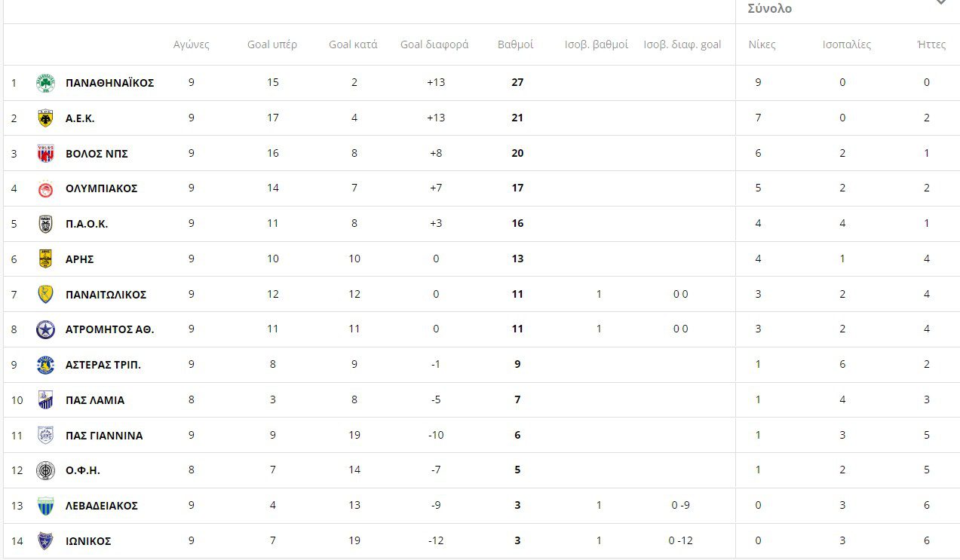Click the Asteras Tripolis club crest
The height and width of the screenshot is (560, 960).
pyautogui.click(x=46, y=365)
